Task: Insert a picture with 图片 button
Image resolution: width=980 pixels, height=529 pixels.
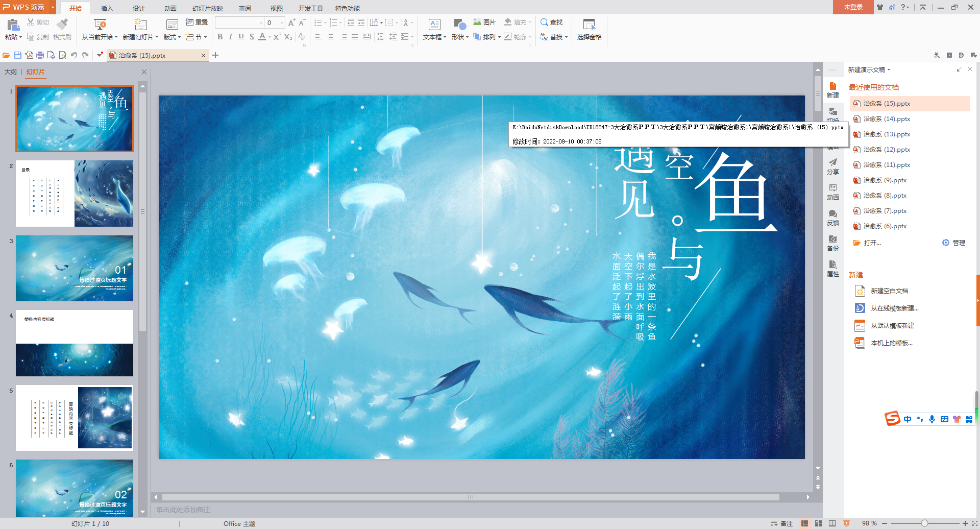Action: [x=484, y=22]
